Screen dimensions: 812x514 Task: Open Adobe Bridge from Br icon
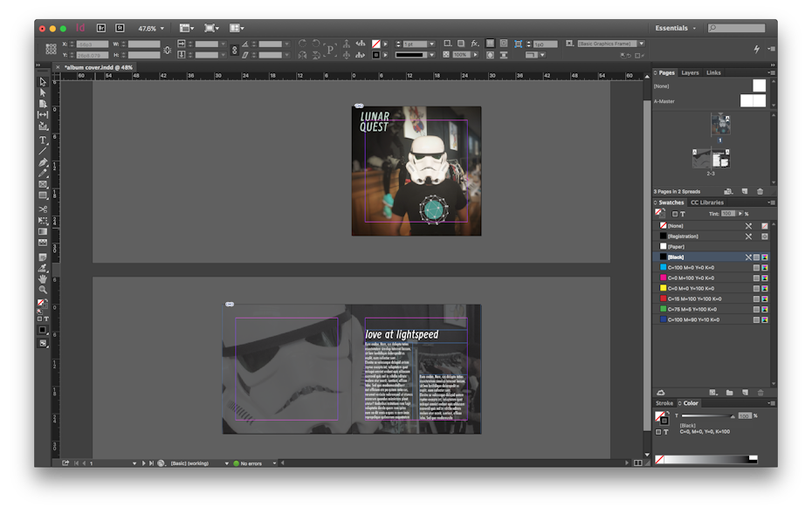pos(101,28)
